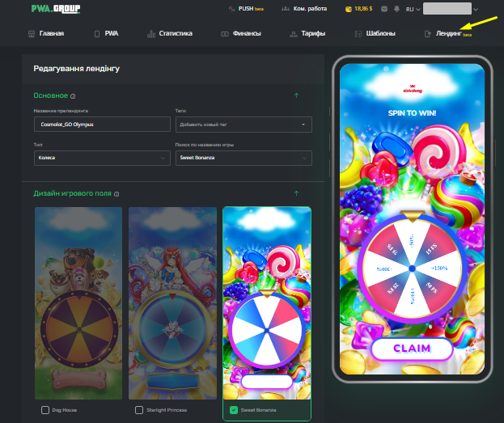Click info icon next to Дизайн игрового поля

(116, 194)
